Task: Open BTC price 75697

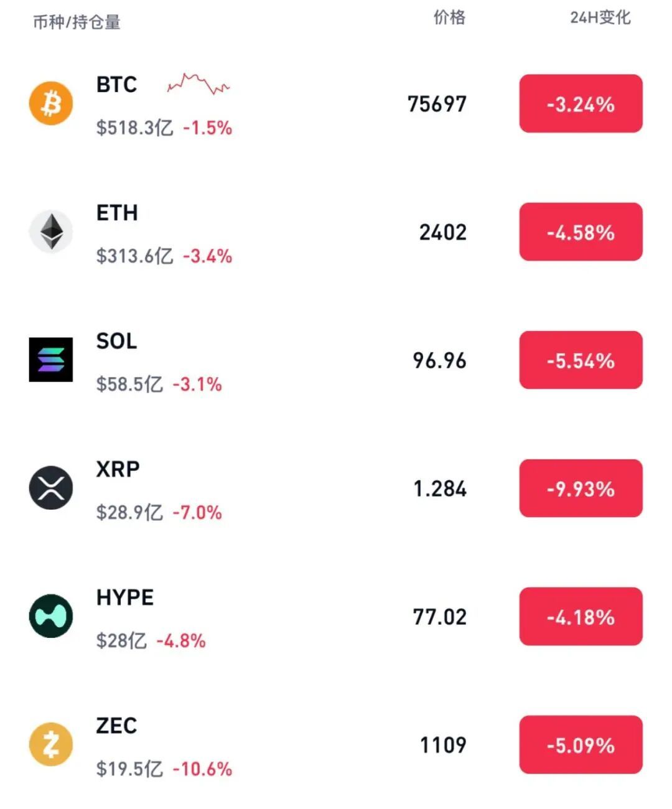Action: (x=437, y=104)
